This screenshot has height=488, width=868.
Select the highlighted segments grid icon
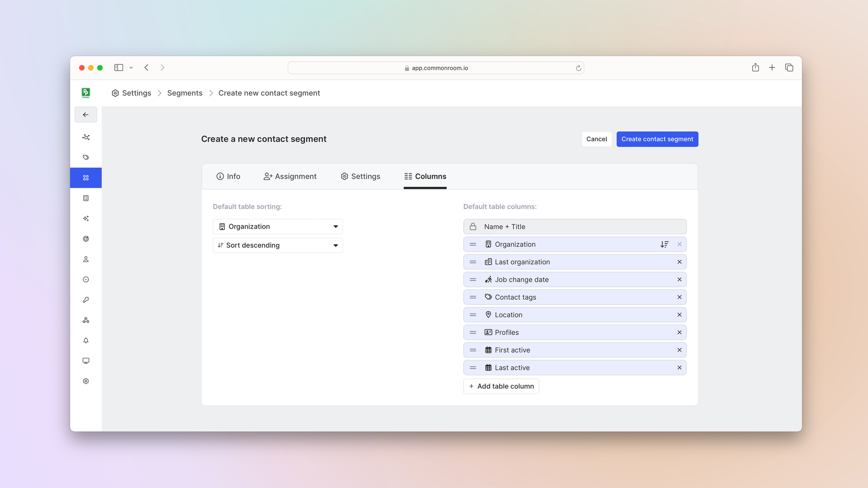point(86,178)
